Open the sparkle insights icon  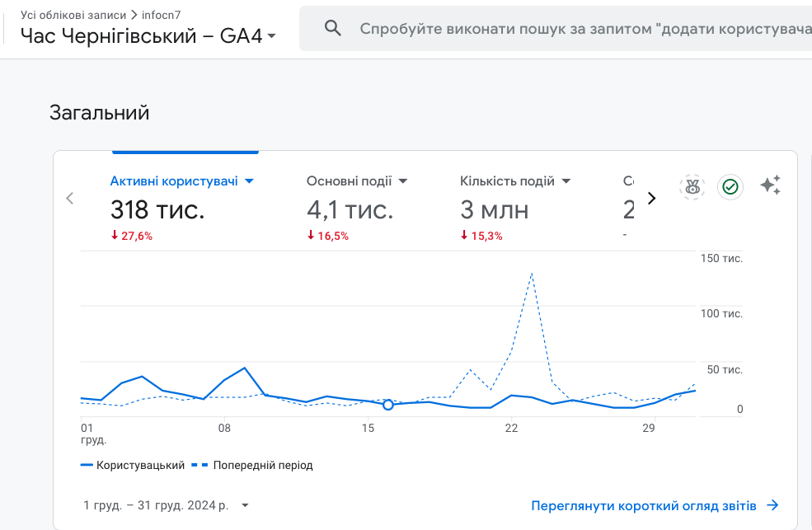[770, 186]
